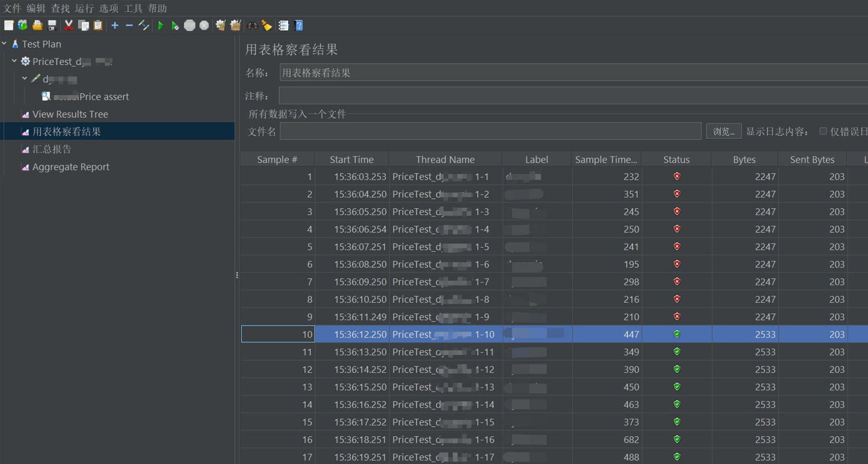Select the Aggregate Report listener

[x=71, y=167]
